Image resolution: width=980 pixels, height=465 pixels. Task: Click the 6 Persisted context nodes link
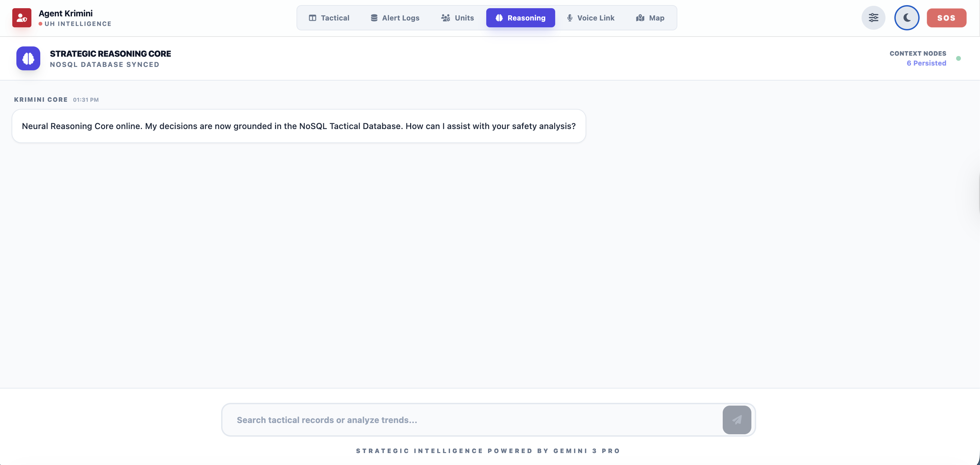[x=926, y=63]
